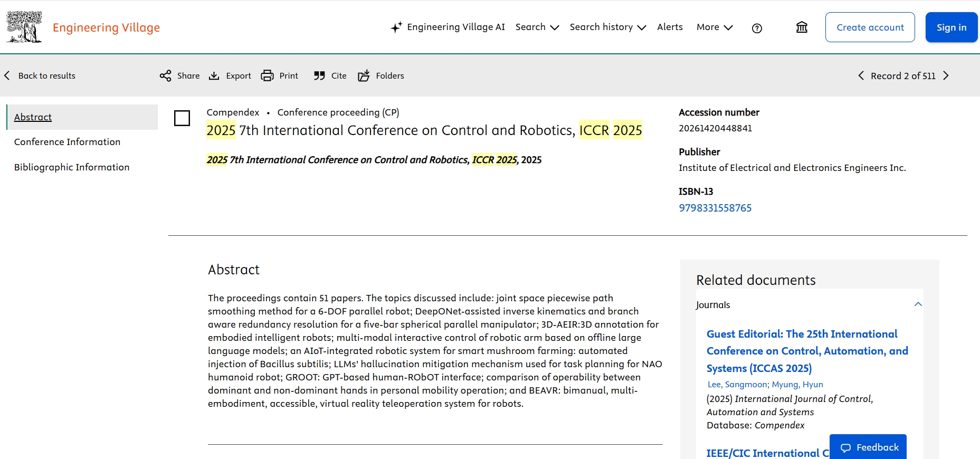Click the institution building icon
The image size is (980, 459).
tap(802, 27)
